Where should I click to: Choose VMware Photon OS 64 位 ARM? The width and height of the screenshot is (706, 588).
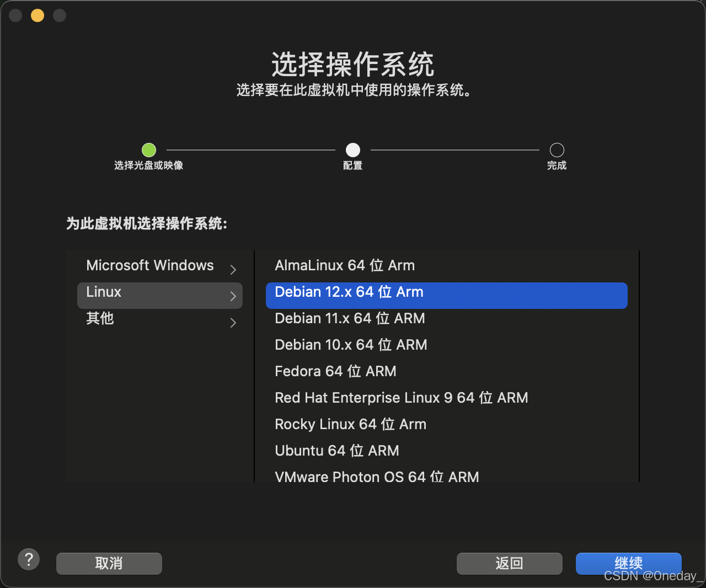pyautogui.click(x=447, y=476)
